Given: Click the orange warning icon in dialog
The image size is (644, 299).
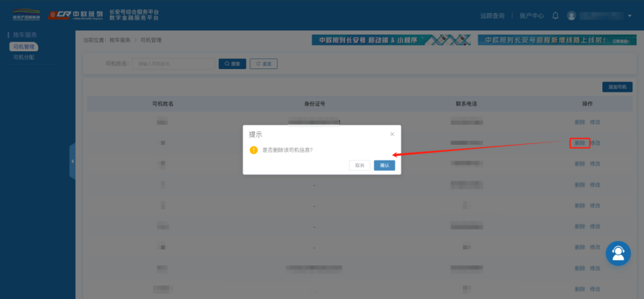Looking at the screenshot, I should click(253, 150).
